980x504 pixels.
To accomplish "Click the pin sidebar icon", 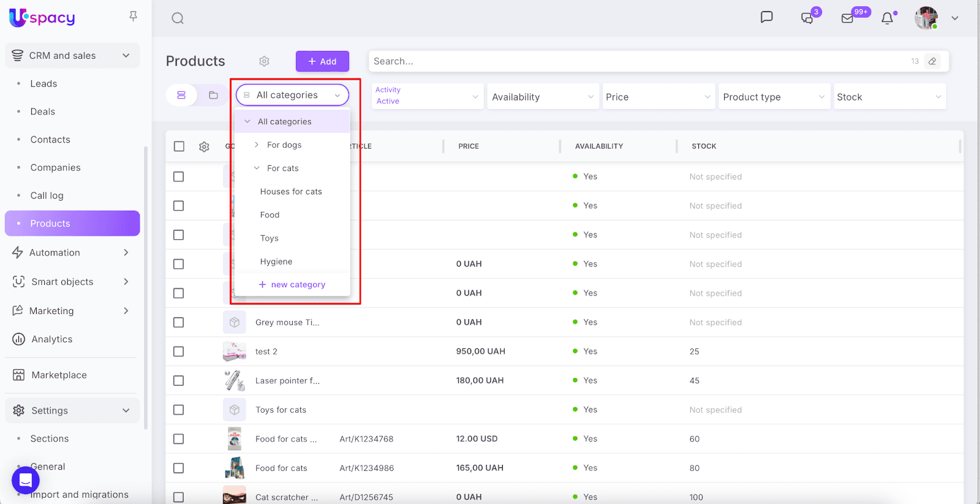I will [x=133, y=17].
